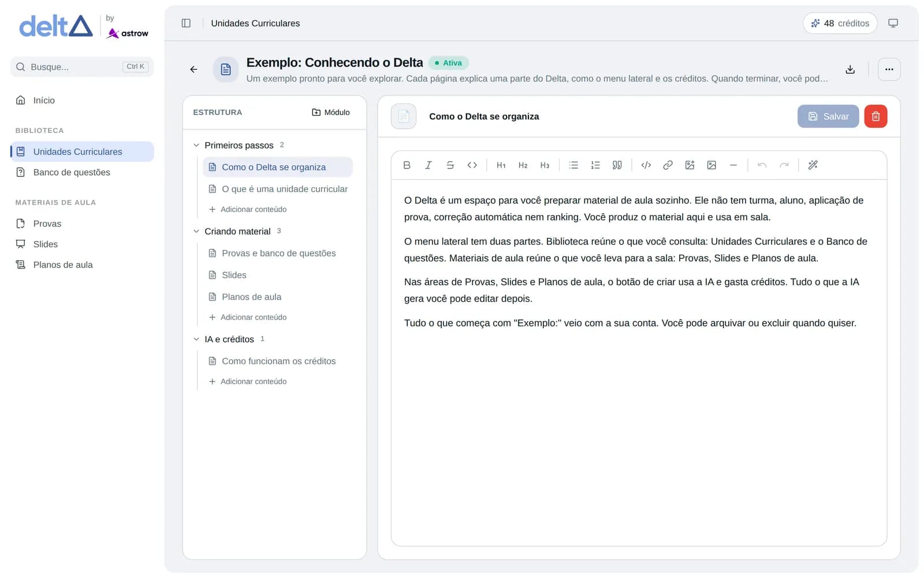The image size is (924, 578).
Task: Add a new Módulo
Action: click(331, 112)
